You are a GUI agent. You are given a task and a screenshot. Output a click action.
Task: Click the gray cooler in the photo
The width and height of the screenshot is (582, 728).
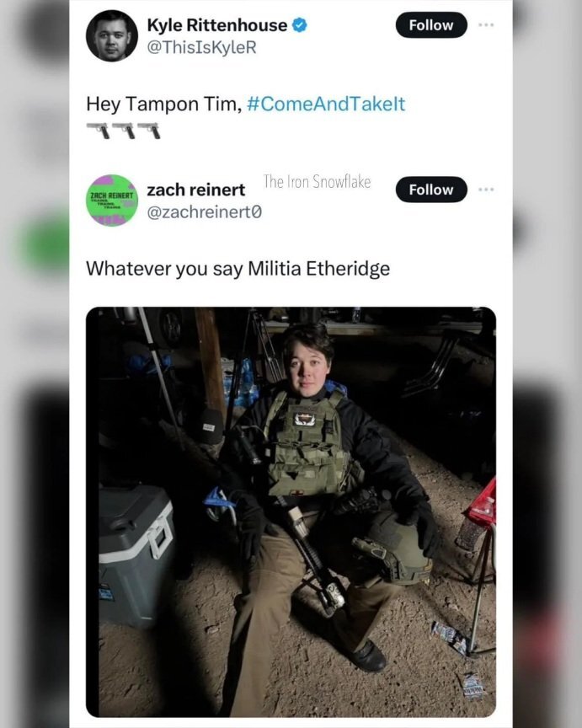[135, 556]
